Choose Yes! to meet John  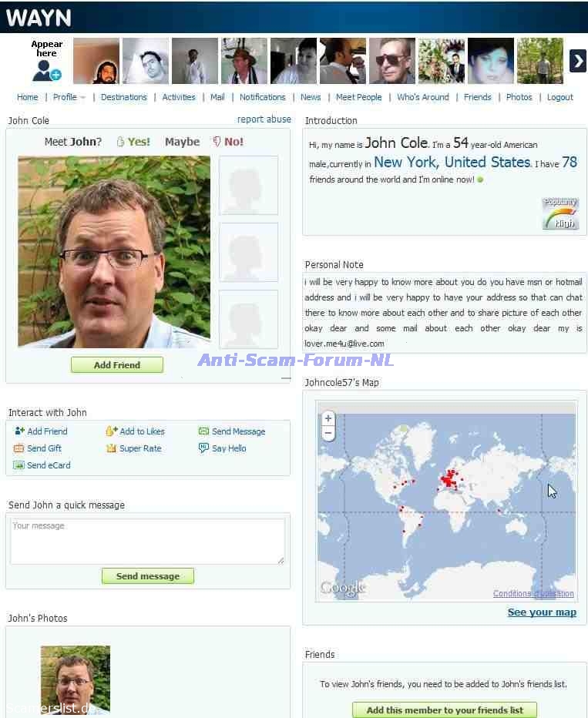[x=133, y=142]
